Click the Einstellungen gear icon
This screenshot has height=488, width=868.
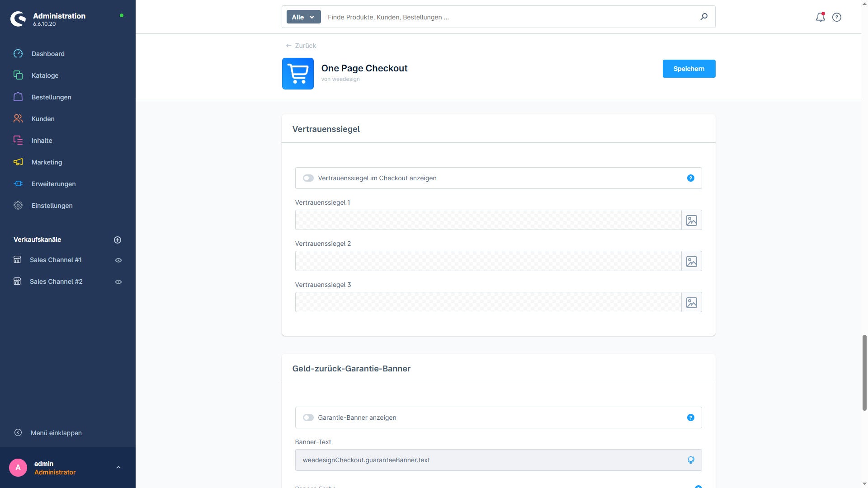tap(18, 206)
